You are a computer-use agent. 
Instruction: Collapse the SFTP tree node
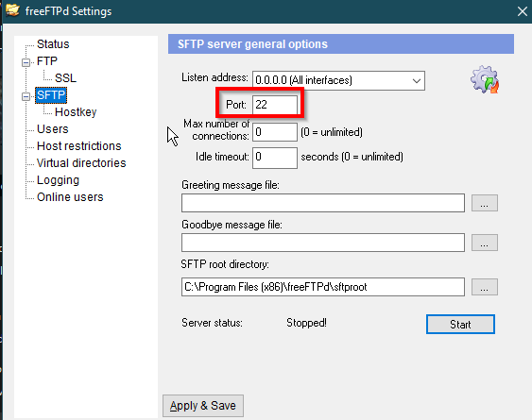[x=26, y=96]
